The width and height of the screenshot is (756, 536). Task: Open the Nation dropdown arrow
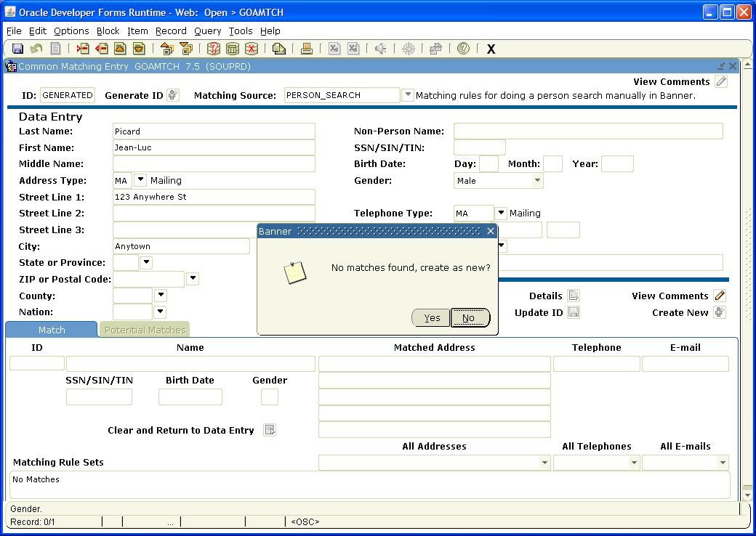tap(160, 312)
